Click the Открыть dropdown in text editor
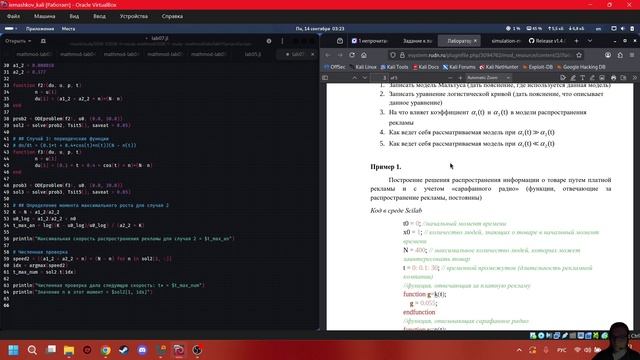Image resolution: width=640 pixels, height=360 pixels. 18,41
